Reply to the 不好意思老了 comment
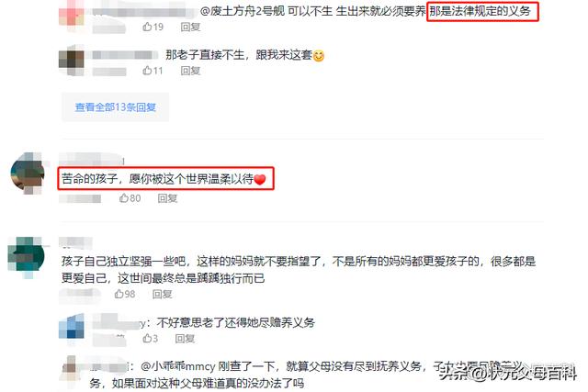588x392 pixels. [x=185, y=339]
